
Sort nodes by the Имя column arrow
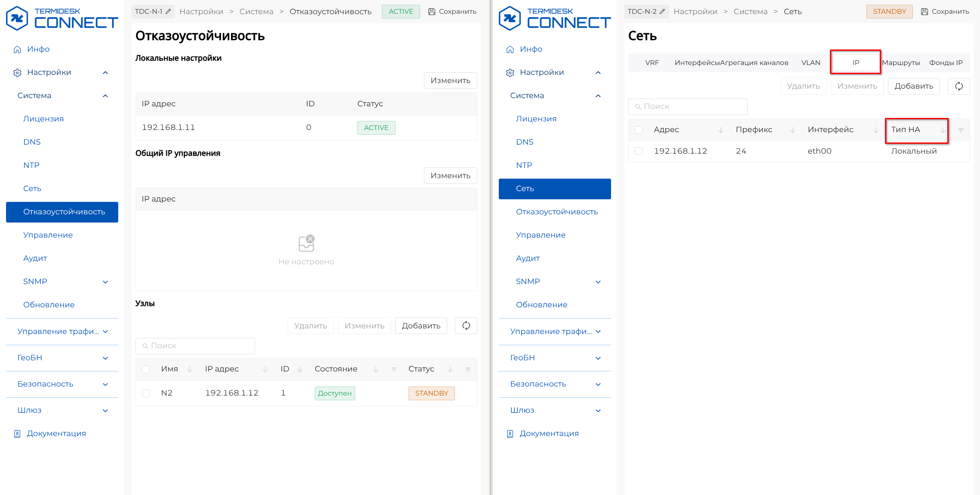click(x=189, y=369)
